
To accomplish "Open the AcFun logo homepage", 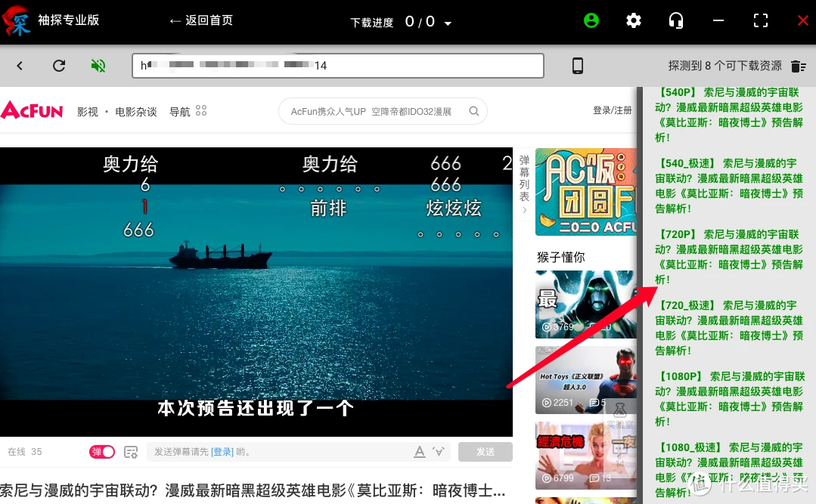I will point(32,110).
